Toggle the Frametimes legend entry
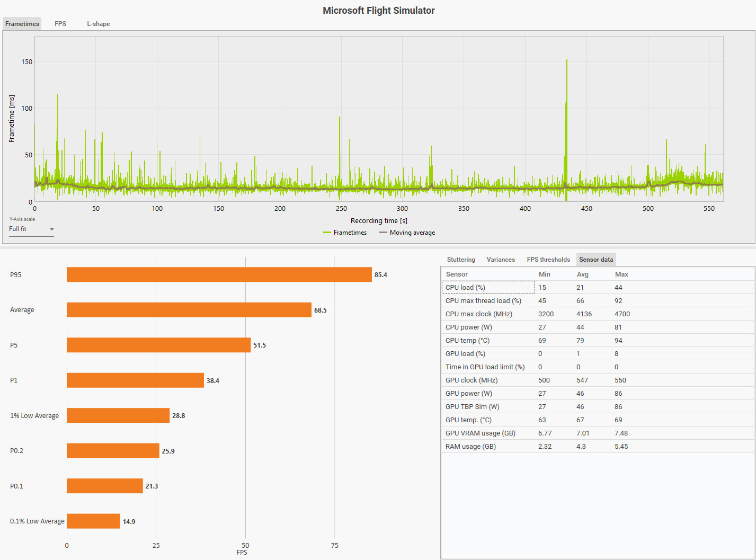756x560 pixels. [345, 233]
